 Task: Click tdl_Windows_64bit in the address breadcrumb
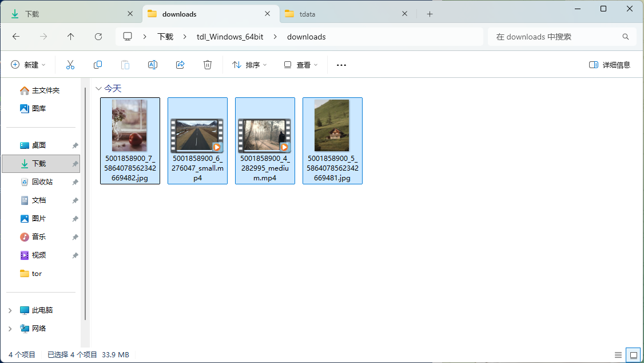point(227,37)
